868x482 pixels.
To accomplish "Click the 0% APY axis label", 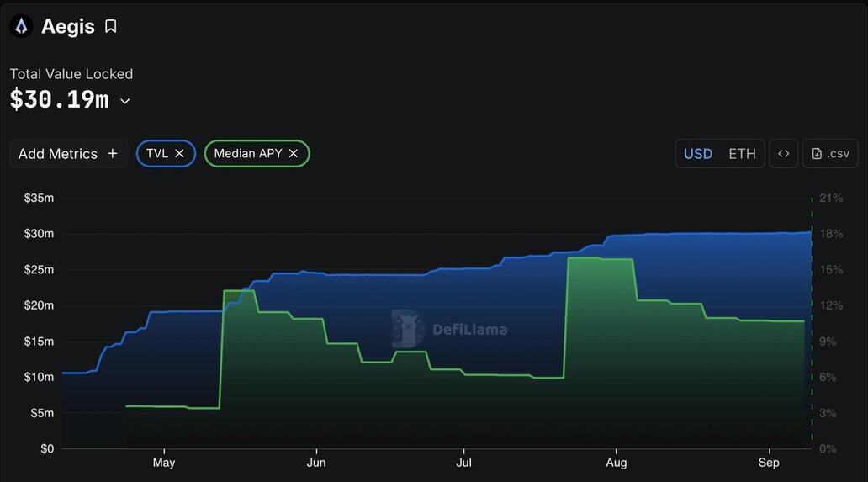I will coord(828,449).
